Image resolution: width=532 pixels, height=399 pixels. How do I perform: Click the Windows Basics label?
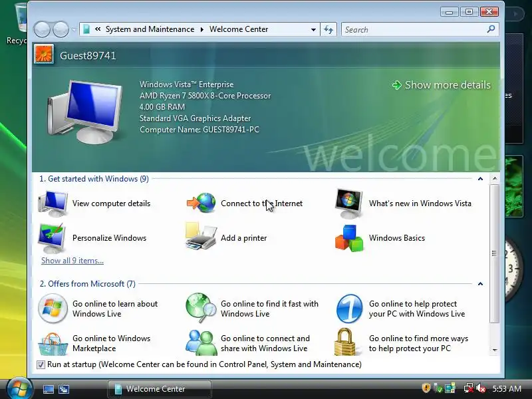pos(396,238)
